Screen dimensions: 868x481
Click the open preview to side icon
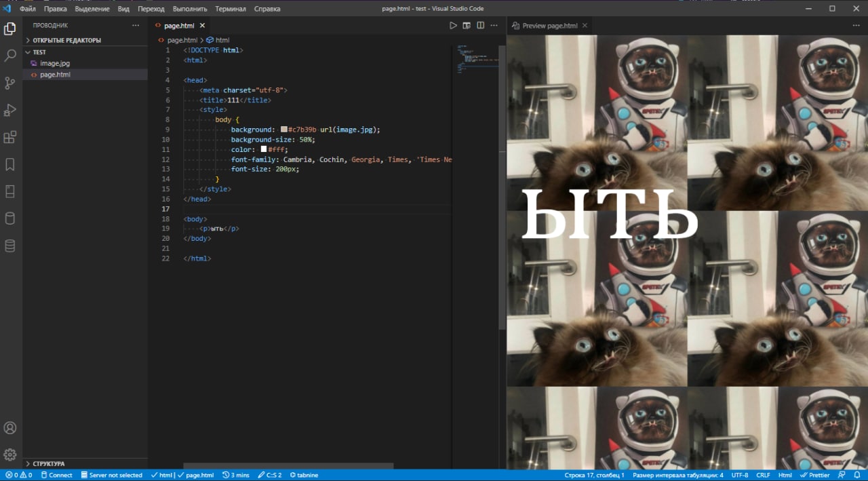467,25
